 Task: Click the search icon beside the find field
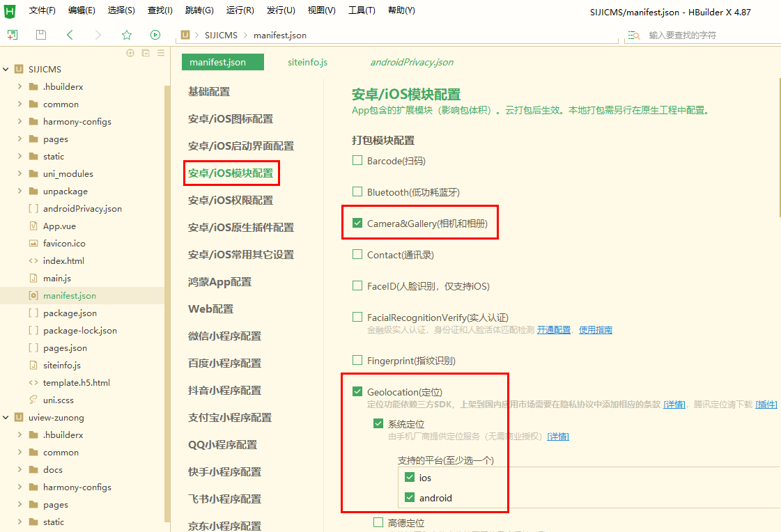pos(633,36)
